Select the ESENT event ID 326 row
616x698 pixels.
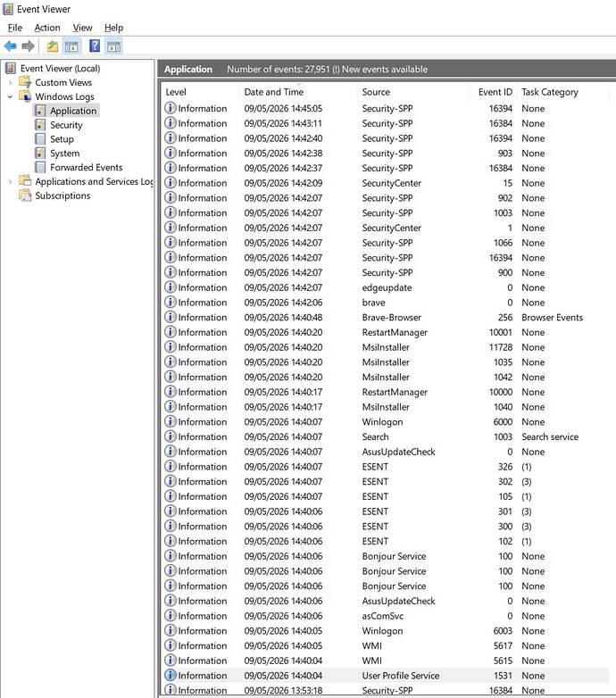(385, 467)
